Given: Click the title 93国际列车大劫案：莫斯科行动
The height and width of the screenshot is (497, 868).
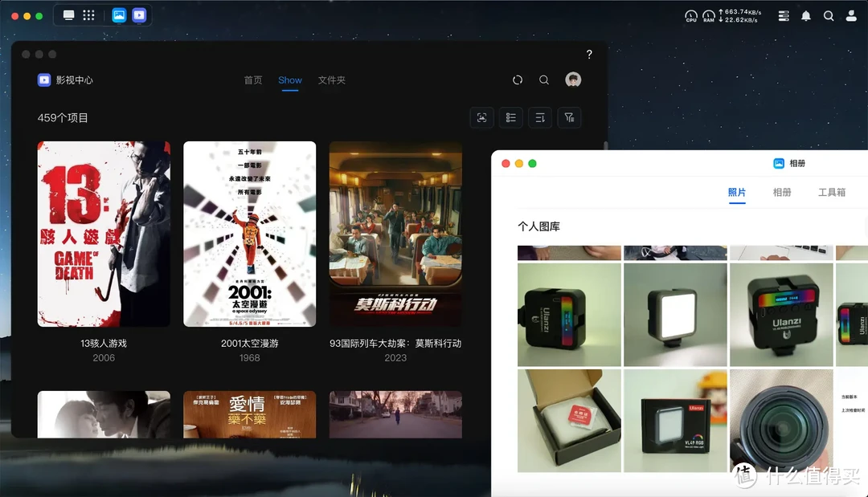Looking at the screenshot, I should 395,344.
